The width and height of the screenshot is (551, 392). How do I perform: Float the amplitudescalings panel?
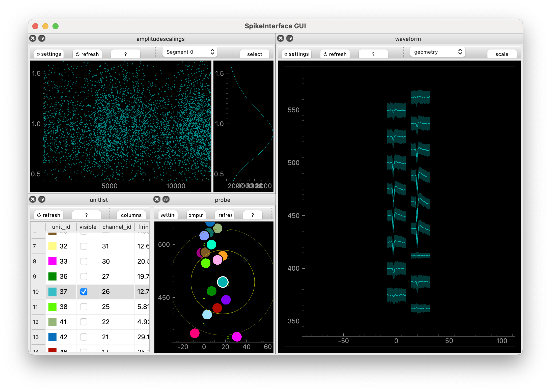pos(42,39)
